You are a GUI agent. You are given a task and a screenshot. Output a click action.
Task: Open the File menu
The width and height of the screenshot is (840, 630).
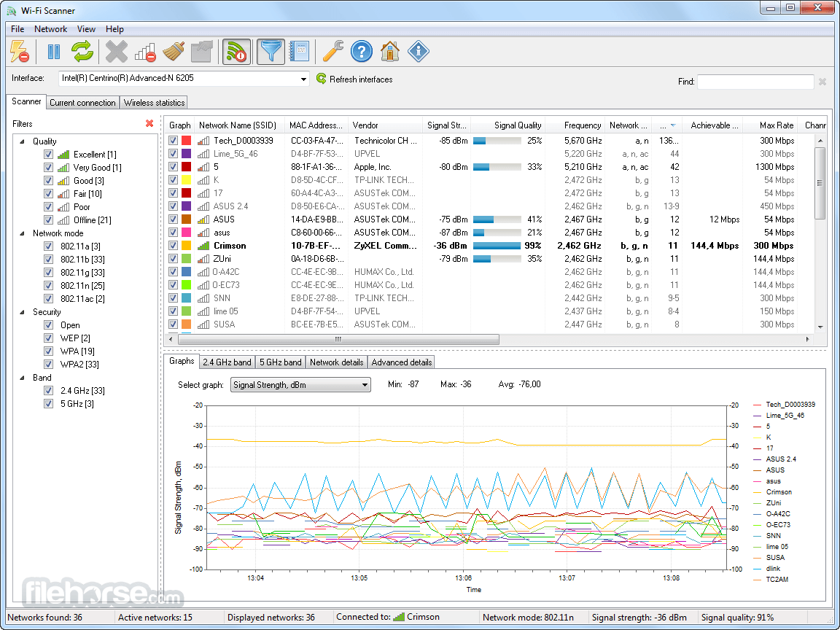pyautogui.click(x=17, y=29)
